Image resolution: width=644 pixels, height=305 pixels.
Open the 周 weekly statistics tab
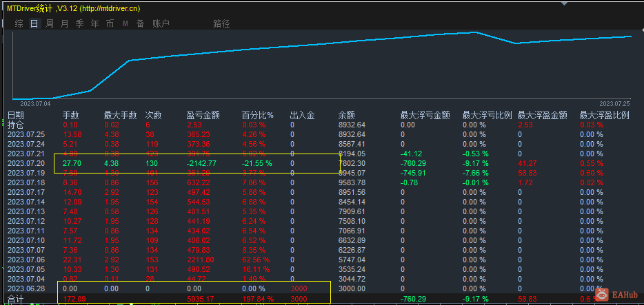49,24
